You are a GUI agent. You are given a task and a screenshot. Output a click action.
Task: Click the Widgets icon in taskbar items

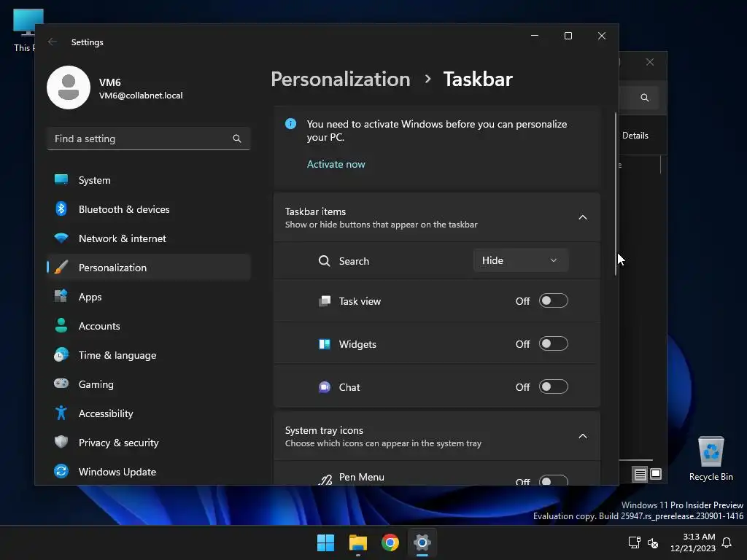[x=325, y=344]
